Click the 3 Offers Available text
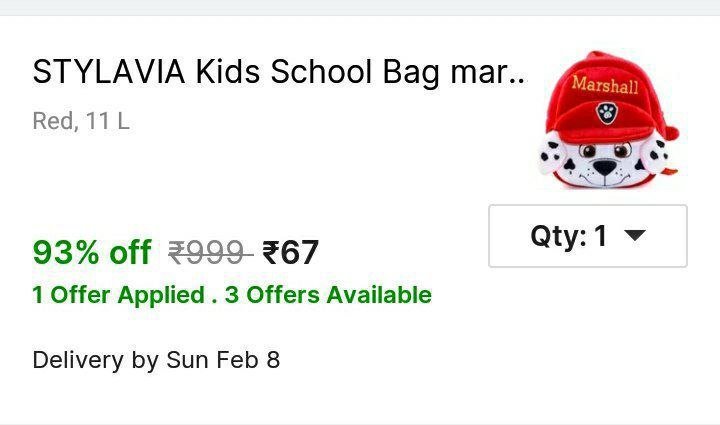720x425 pixels. tap(339, 295)
